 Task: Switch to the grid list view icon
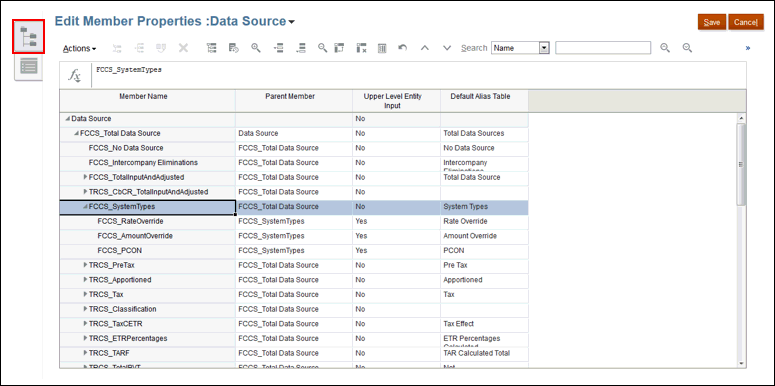coord(29,67)
